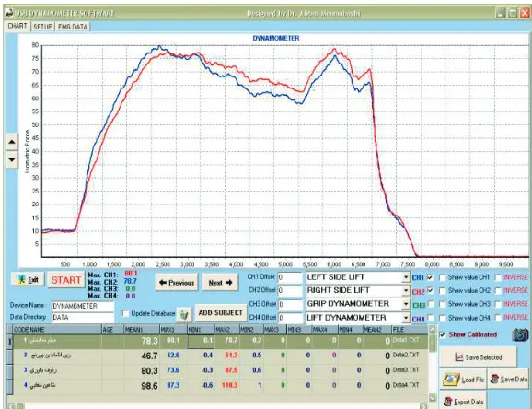Image resolution: width=532 pixels, height=409 pixels.
Task: Click the Load File button
Action: pos(463,379)
